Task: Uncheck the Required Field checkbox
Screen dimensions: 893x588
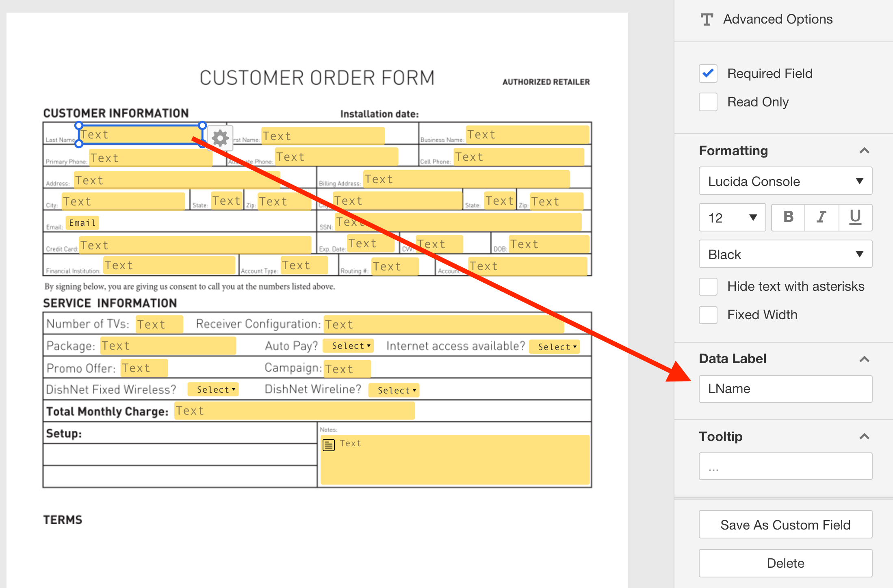Action: click(708, 73)
